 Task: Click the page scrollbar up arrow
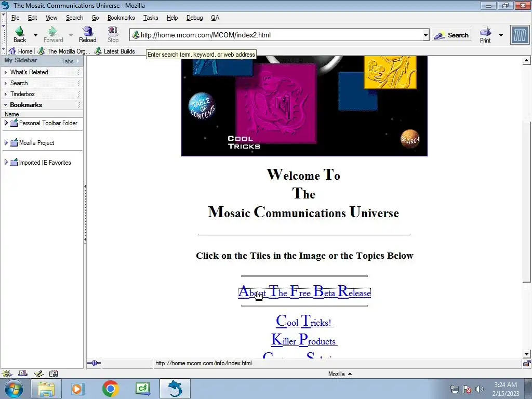(x=526, y=61)
